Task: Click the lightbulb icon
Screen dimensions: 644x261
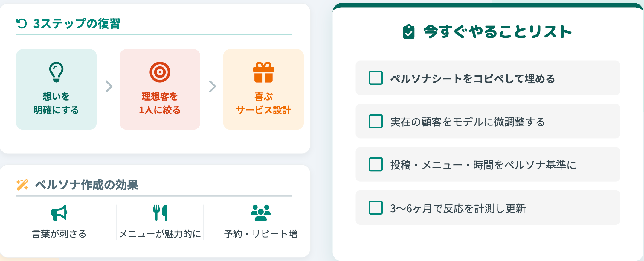Action: coord(56,72)
